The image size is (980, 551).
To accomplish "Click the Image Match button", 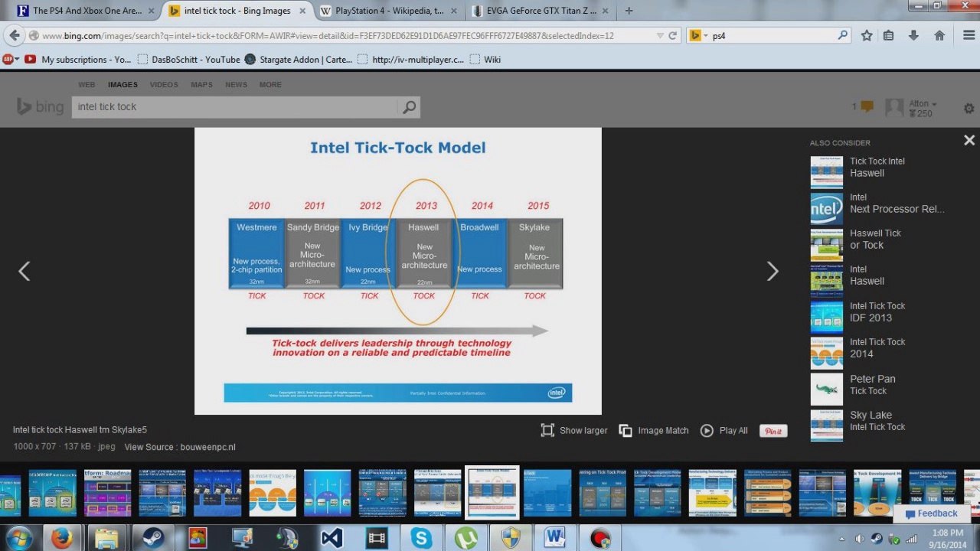I will tap(654, 431).
